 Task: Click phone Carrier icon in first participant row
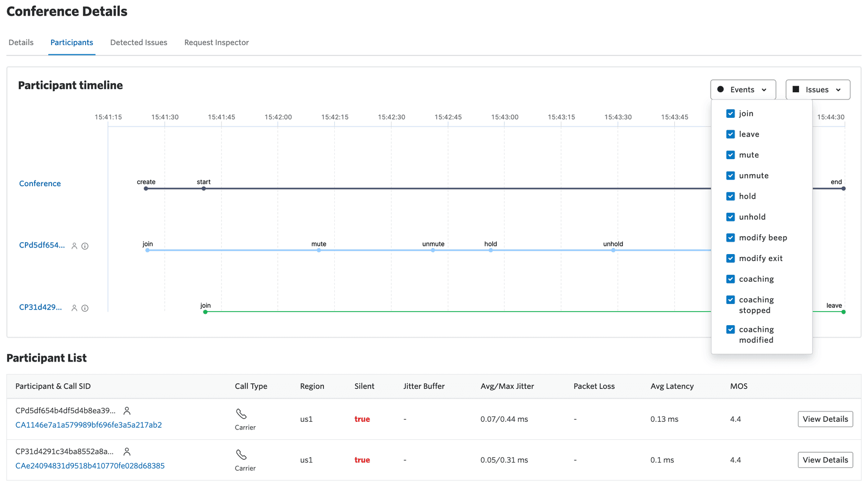click(241, 414)
